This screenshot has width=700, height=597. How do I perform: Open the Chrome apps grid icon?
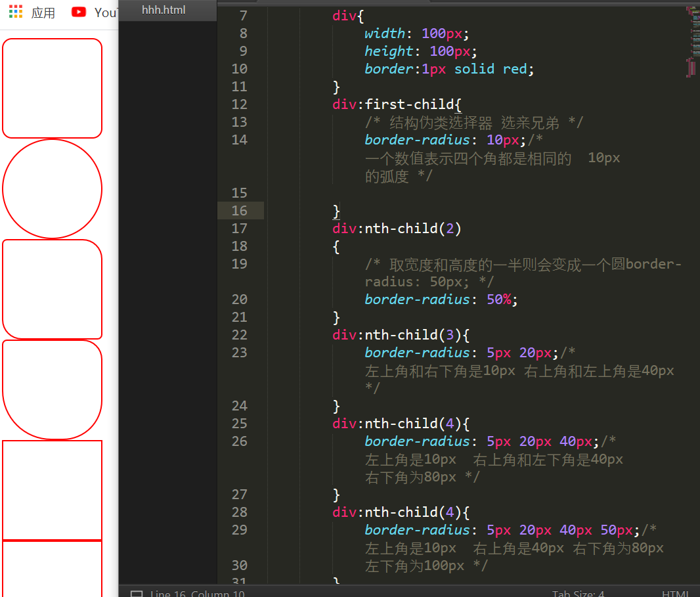[16, 12]
